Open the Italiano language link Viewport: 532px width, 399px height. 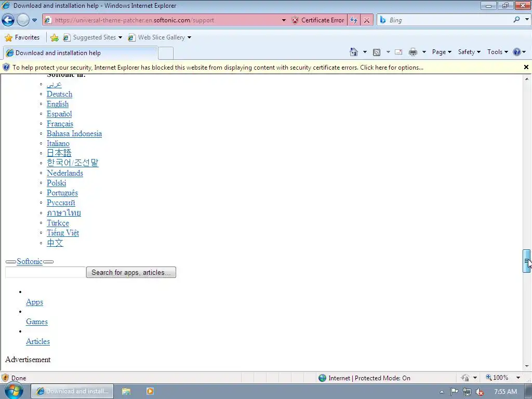pyautogui.click(x=58, y=143)
